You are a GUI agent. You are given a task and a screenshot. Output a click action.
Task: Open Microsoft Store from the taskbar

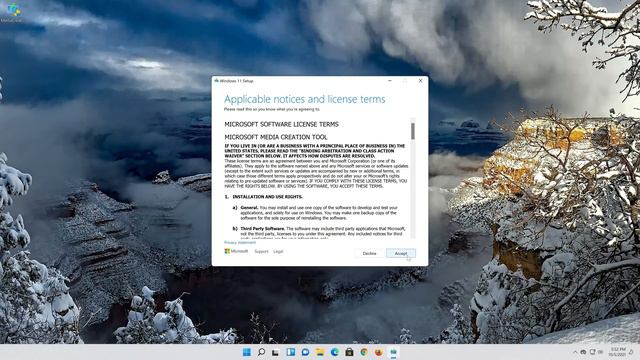point(349,352)
